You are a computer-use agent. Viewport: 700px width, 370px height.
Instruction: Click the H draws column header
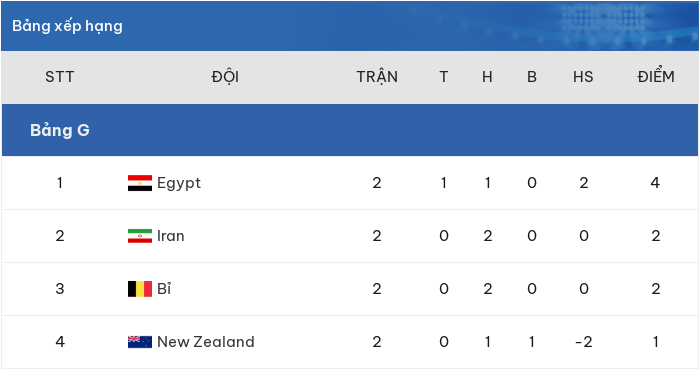(488, 77)
